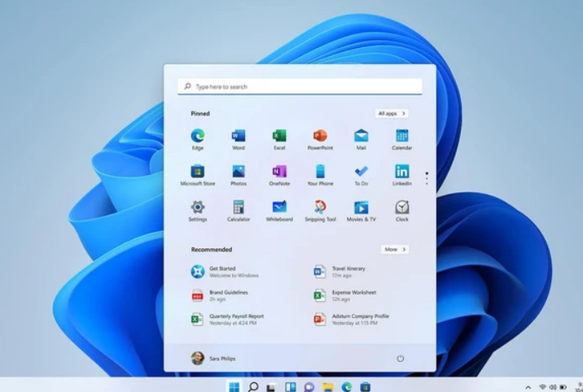
Task: Open the LinkedIn pinned app
Action: click(x=402, y=175)
